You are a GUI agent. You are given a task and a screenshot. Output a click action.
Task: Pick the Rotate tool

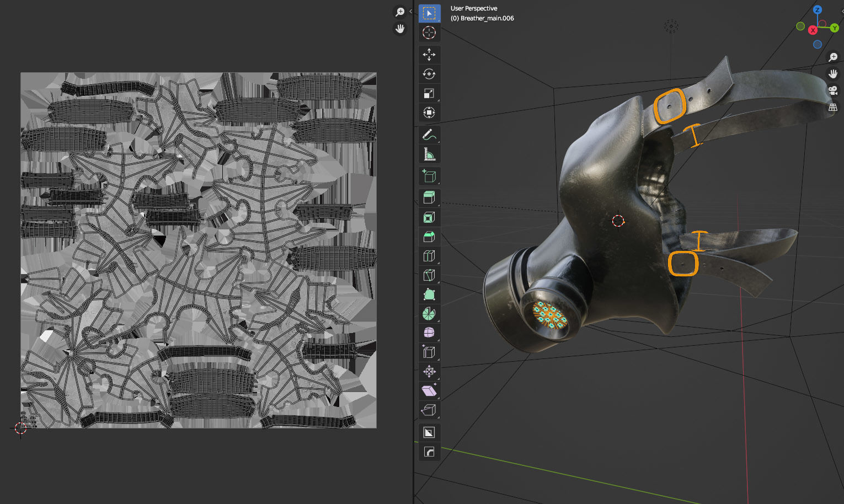point(429,74)
